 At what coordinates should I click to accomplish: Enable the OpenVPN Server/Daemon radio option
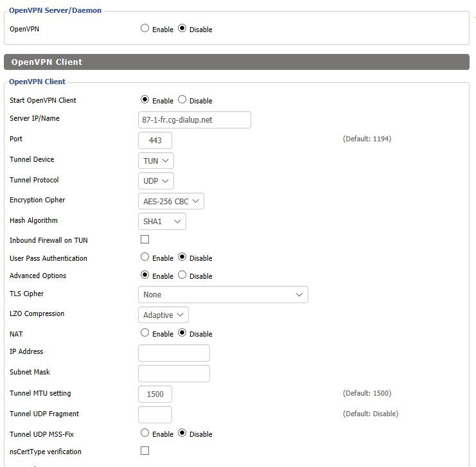145,28
